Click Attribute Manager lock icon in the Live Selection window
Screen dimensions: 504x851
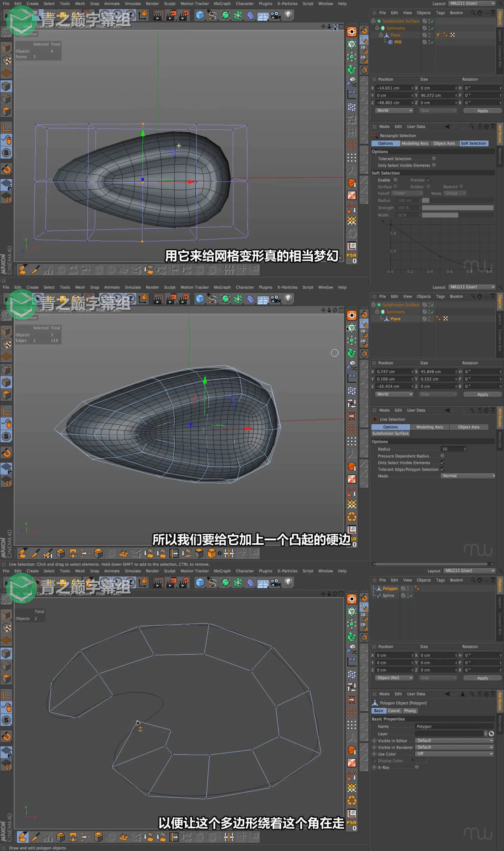(x=480, y=410)
